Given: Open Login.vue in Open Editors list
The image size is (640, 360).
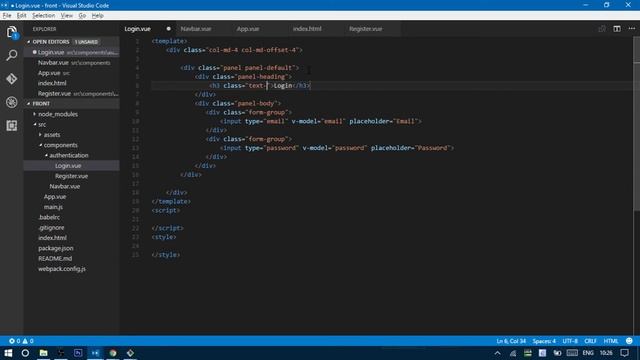Looking at the screenshot, I should point(72,52).
